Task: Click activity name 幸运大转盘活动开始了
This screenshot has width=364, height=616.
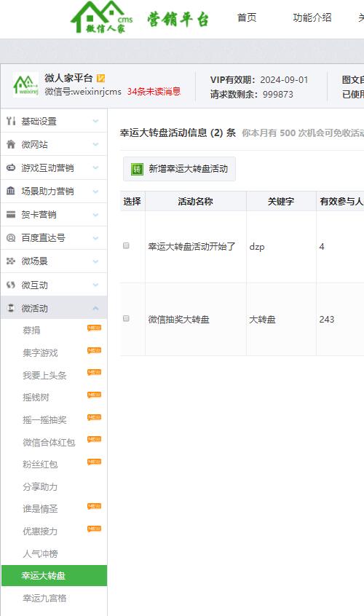Action: coord(191,246)
